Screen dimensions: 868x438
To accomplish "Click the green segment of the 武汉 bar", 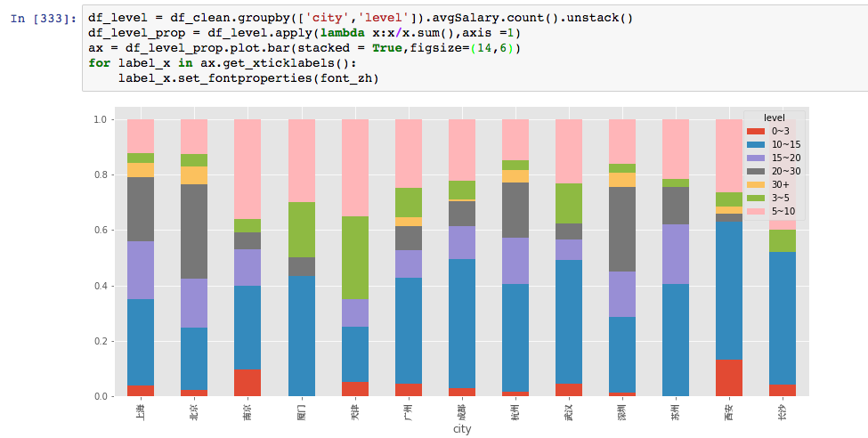I will coord(569,203).
